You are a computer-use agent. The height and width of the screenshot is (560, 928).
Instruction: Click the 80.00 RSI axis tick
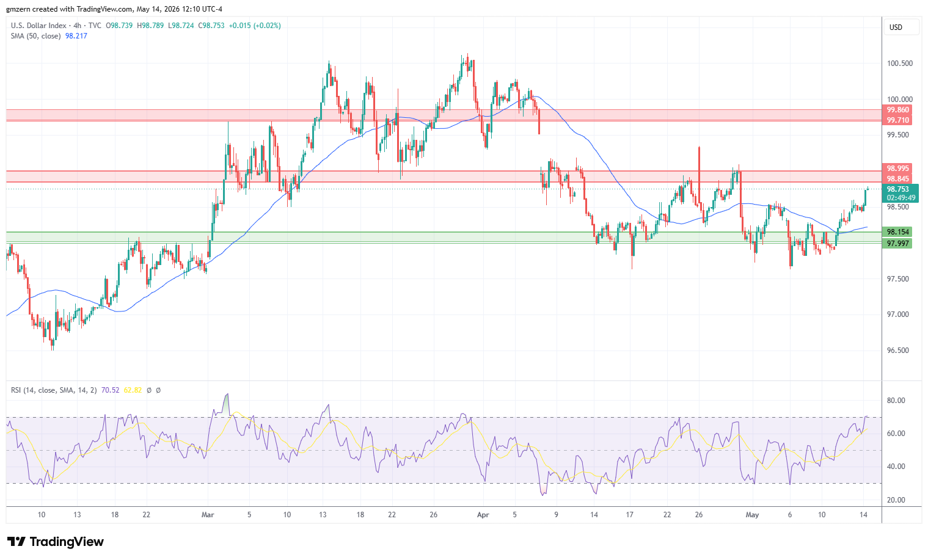coord(896,401)
